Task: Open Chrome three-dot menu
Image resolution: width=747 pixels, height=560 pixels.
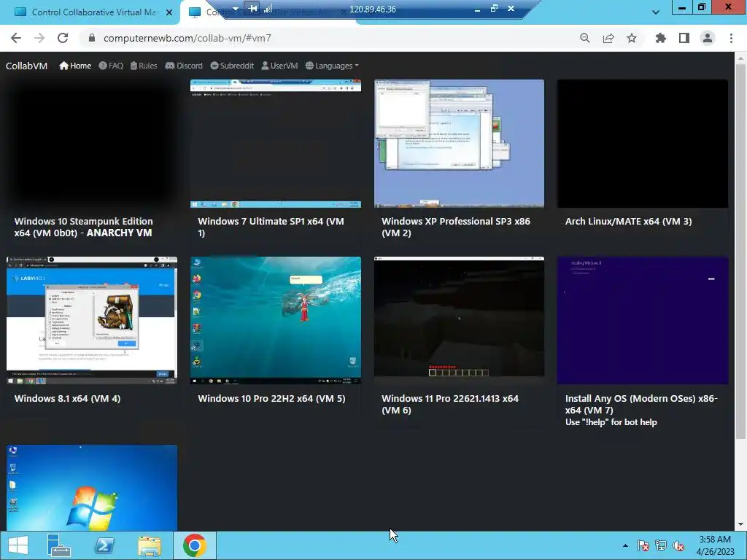Action: tap(731, 38)
